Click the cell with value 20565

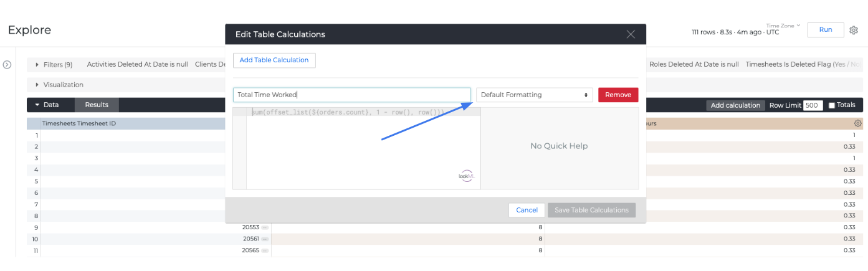coord(250,250)
